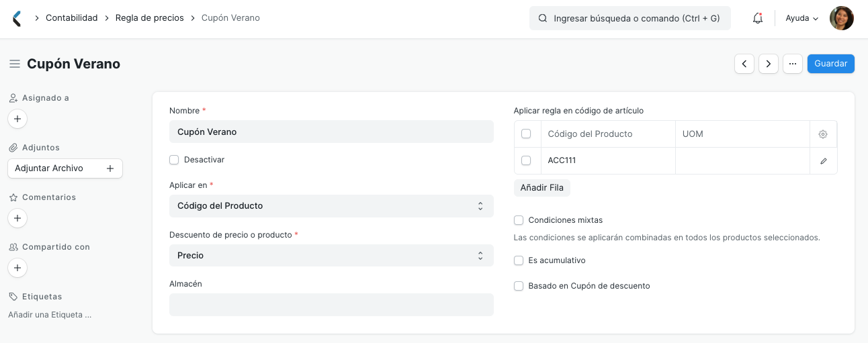
Task: Open the app home logo
Action: pos(17,18)
